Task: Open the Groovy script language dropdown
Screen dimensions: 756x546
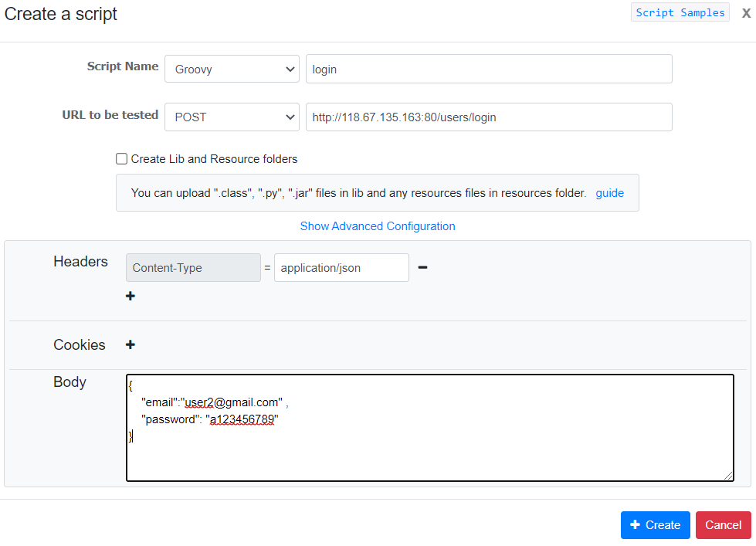Action: tap(232, 69)
